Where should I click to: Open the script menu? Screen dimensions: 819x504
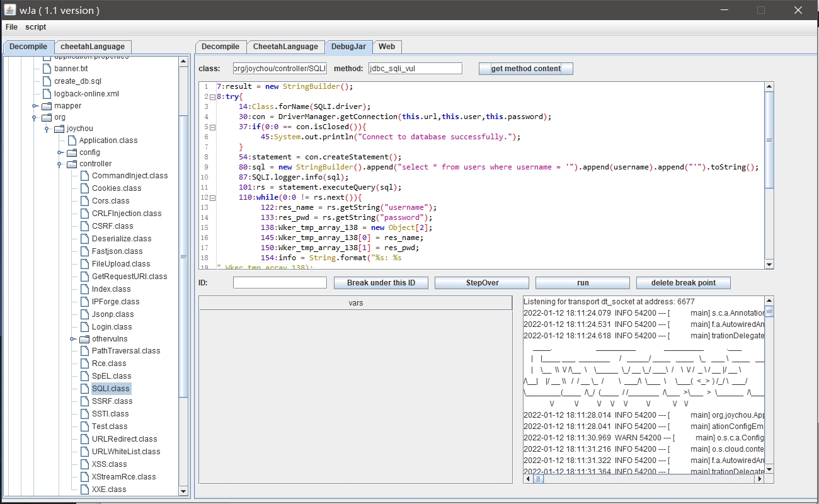[x=36, y=27]
